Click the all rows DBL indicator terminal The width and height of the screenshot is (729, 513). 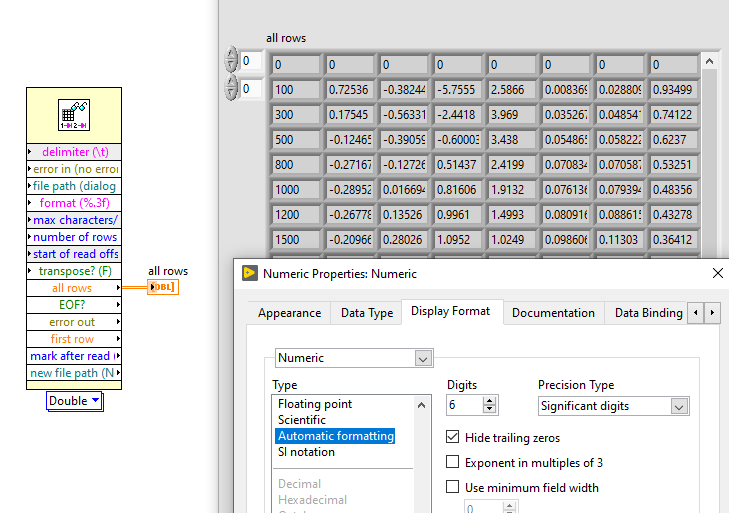pos(163,288)
